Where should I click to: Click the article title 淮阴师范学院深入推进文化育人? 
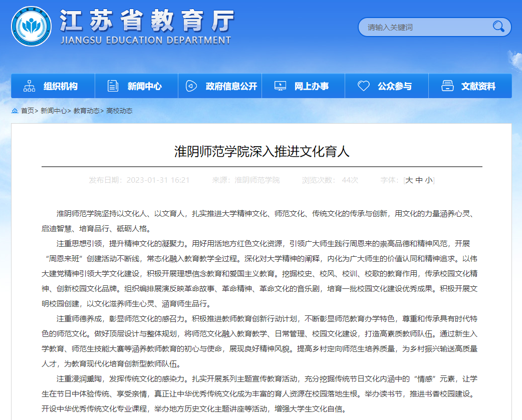(262, 152)
